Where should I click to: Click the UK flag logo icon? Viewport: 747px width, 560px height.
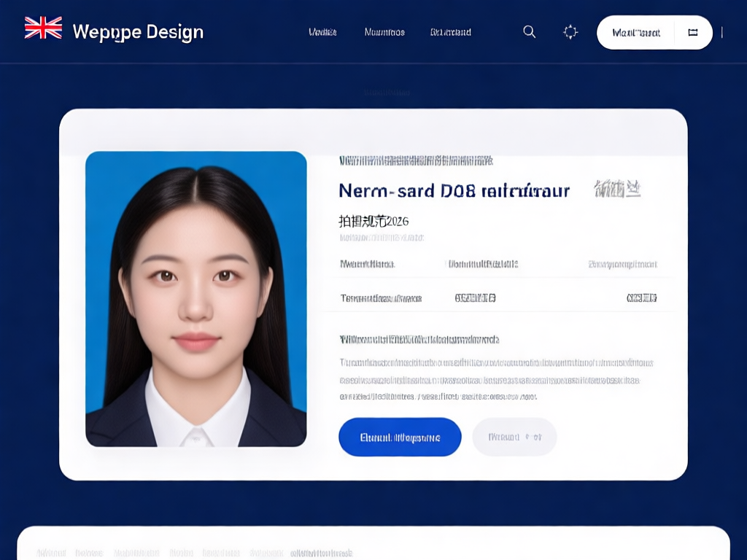point(43,28)
